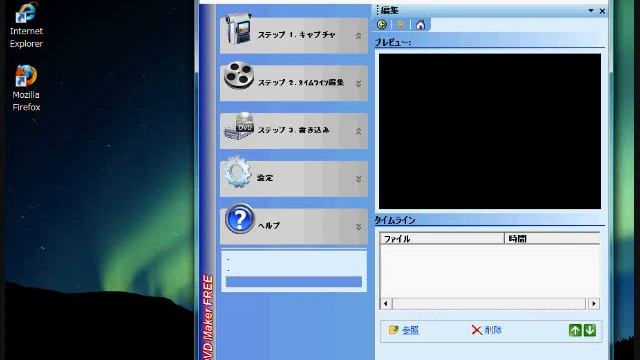The image size is (640, 360).
Task: Click the 削除 delete link
Action: pyautogui.click(x=493, y=330)
